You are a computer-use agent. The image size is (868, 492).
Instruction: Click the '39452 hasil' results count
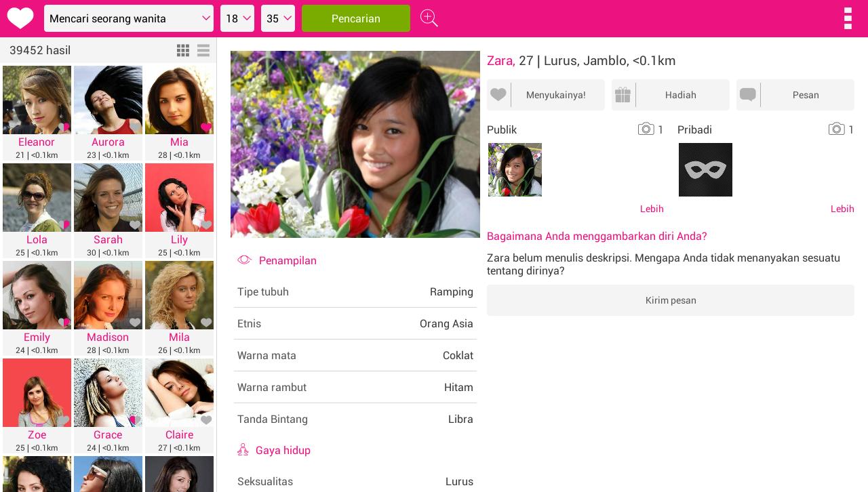[x=40, y=50]
